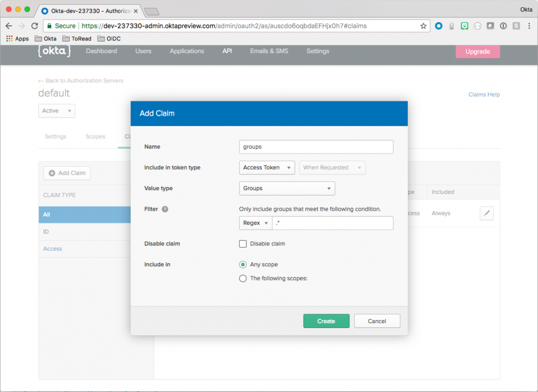
Task: Expand the Value type Groups dropdown
Action: click(287, 189)
